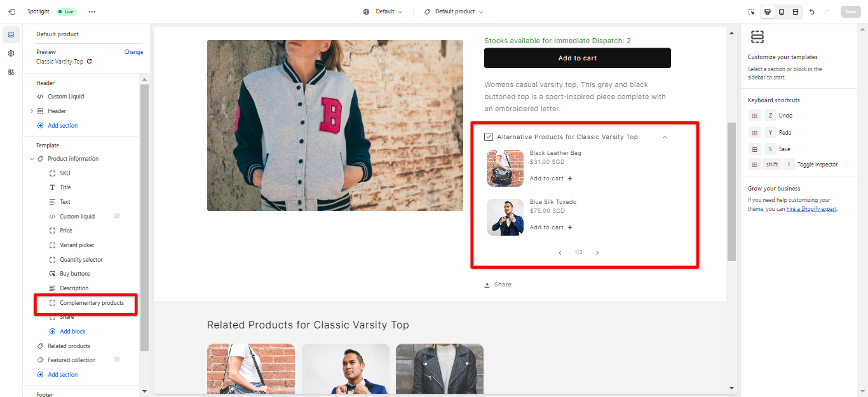This screenshot has width=868, height=397.
Task: Select the Variant picker block
Action: click(x=77, y=245)
